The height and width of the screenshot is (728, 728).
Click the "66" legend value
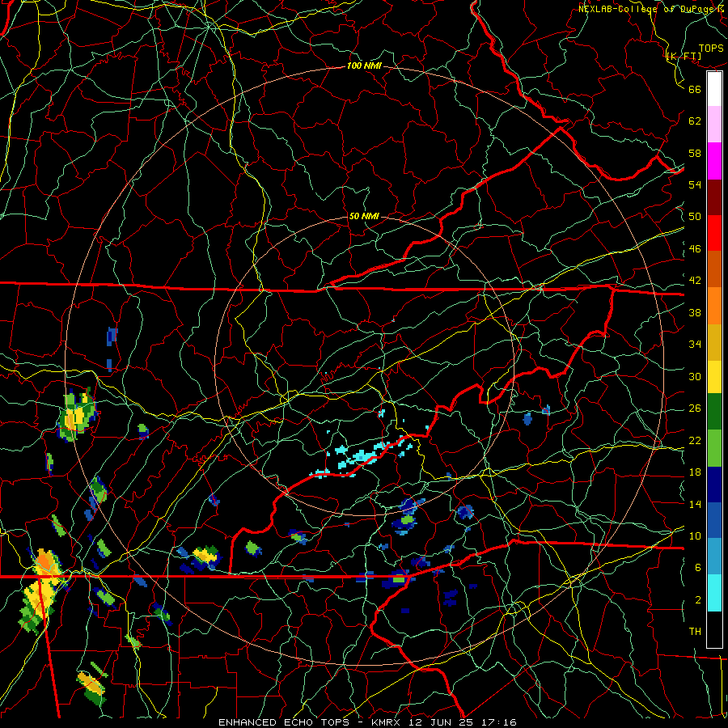(x=695, y=89)
